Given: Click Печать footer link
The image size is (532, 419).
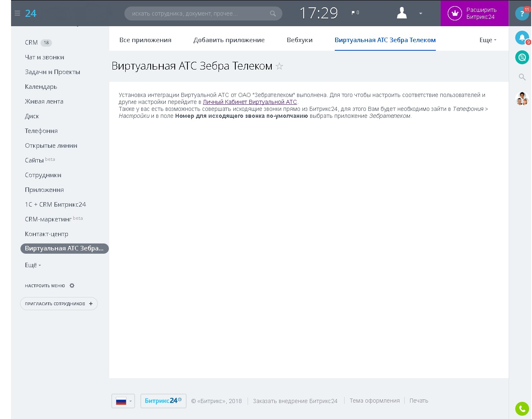Looking at the screenshot, I should (x=419, y=401).
